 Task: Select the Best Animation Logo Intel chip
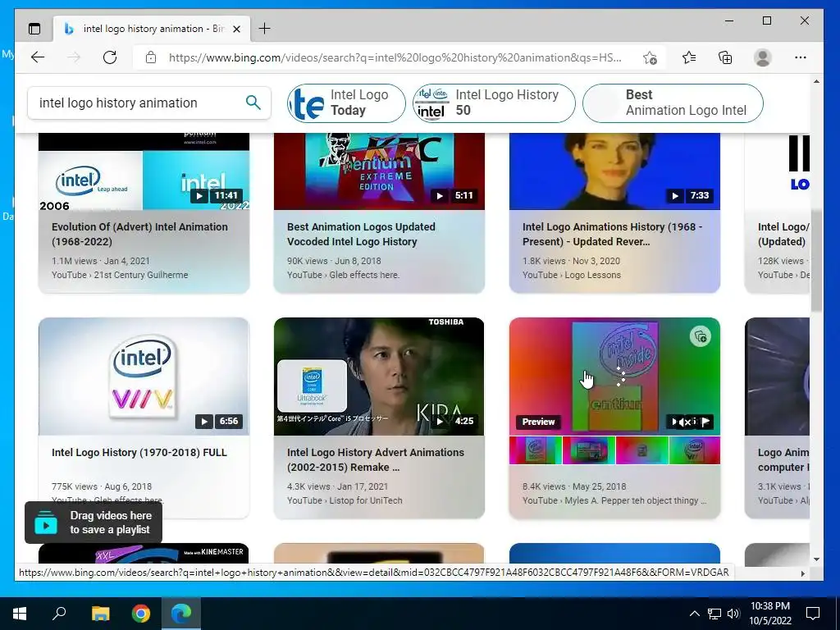pyautogui.click(x=673, y=103)
